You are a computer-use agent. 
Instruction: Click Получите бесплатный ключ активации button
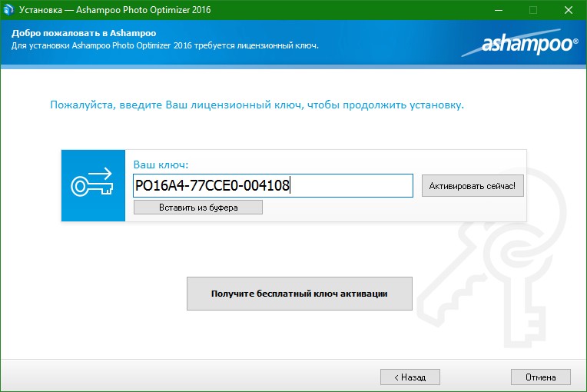(300, 294)
